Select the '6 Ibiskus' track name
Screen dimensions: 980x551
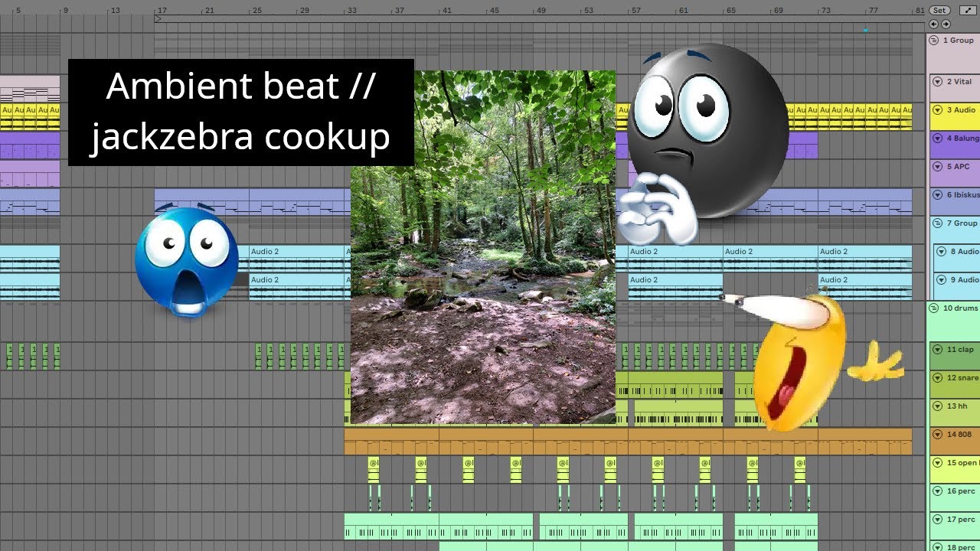[962, 194]
